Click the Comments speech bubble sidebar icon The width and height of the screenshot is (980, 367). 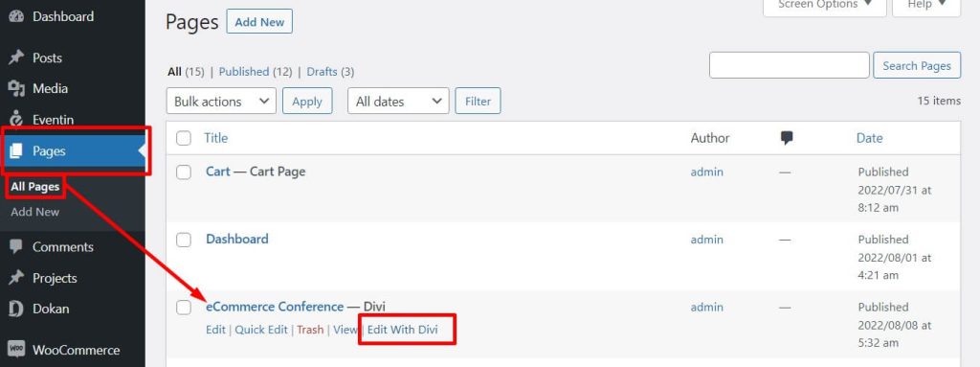point(16,247)
